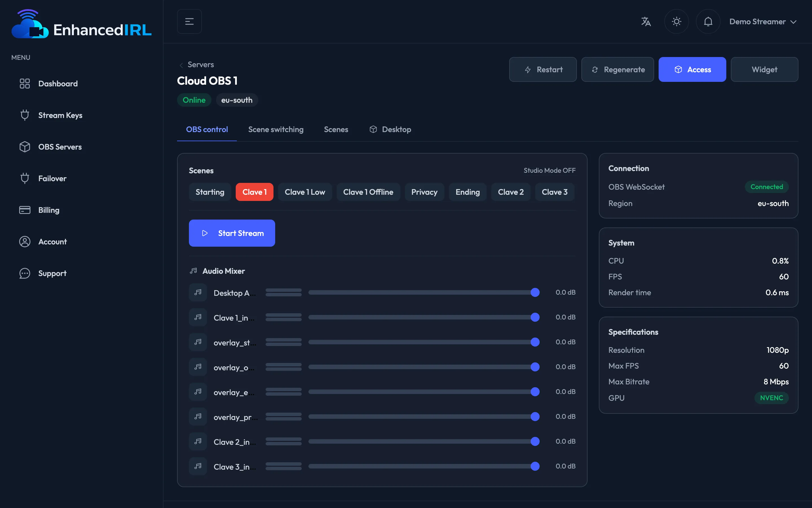The height and width of the screenshot is (508, 812).
Task: Click the Connected WebSocket status badge
Action: (x=766, y=187)
